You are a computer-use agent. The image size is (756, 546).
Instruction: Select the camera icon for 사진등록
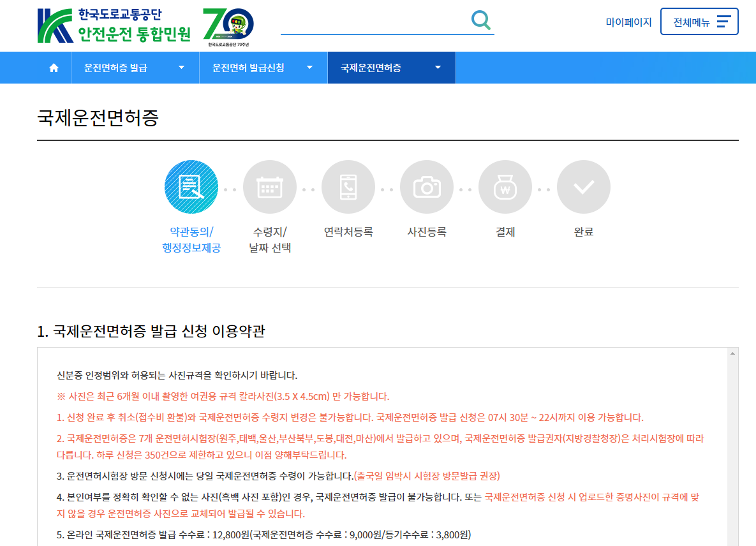point(427,187)
